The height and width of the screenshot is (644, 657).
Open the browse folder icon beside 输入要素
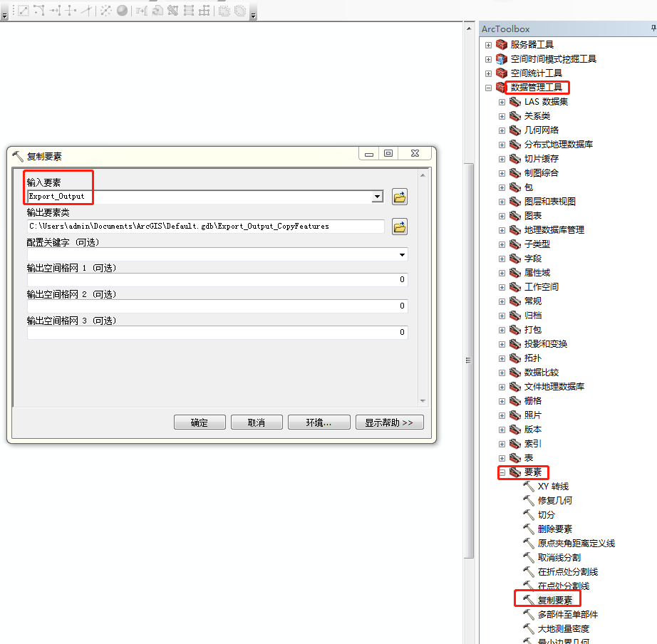[x=399, y=197]
